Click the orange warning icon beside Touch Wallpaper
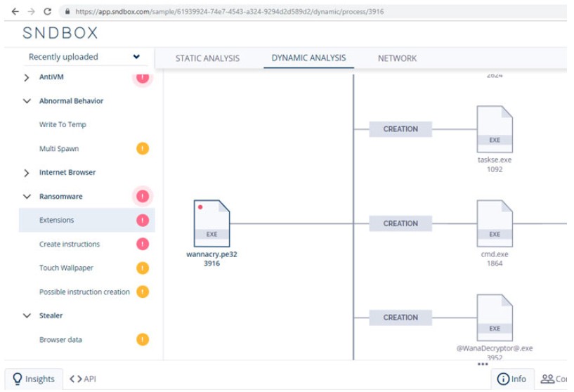The height and width of the screenshot is (392, 574). 143,268
